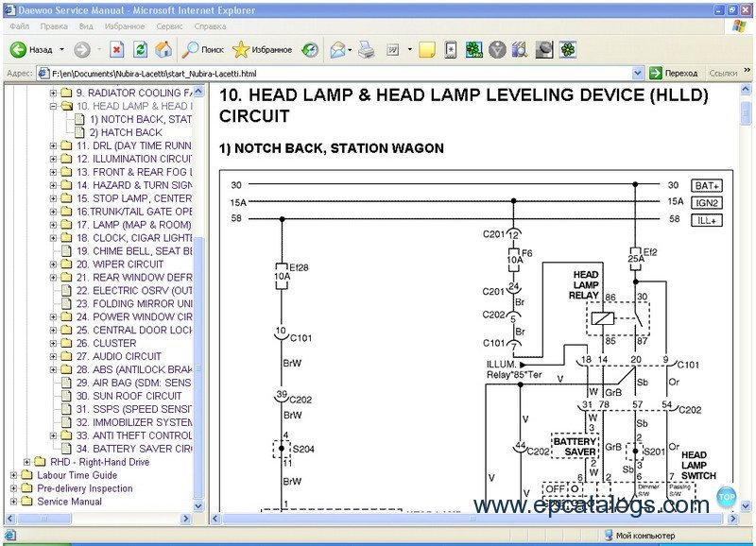
Task: Expand the RHD - Right-Hand Drive node
Action: [27, 462]
